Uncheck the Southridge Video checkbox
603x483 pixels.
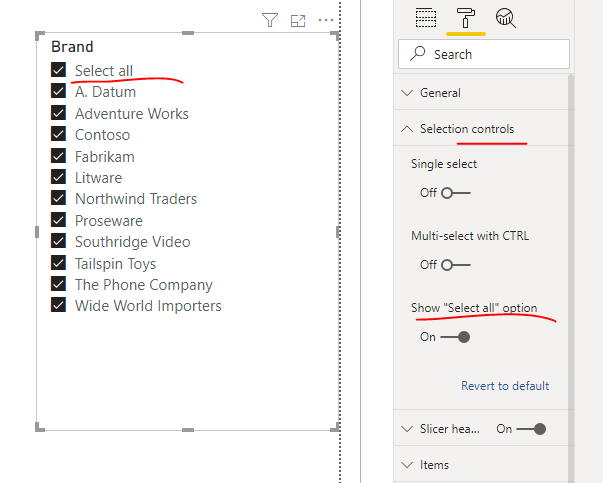pos(58,241)
